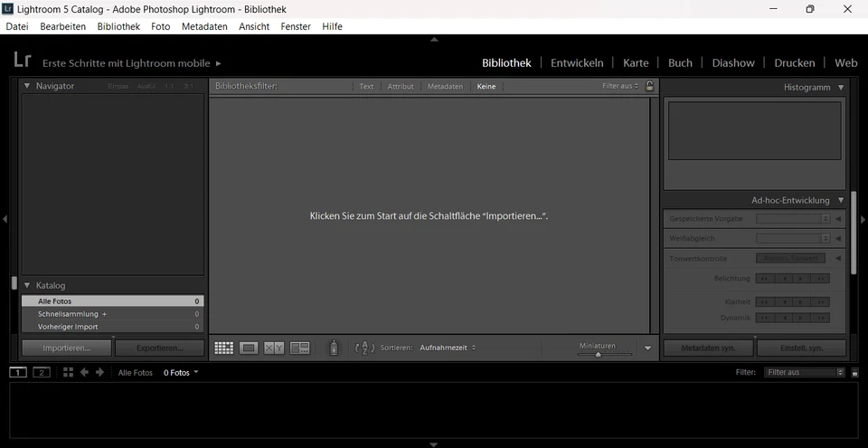Open the 0 Fotos source dropdown
This screenshot has width=868, height=448.
coord(181,373)
